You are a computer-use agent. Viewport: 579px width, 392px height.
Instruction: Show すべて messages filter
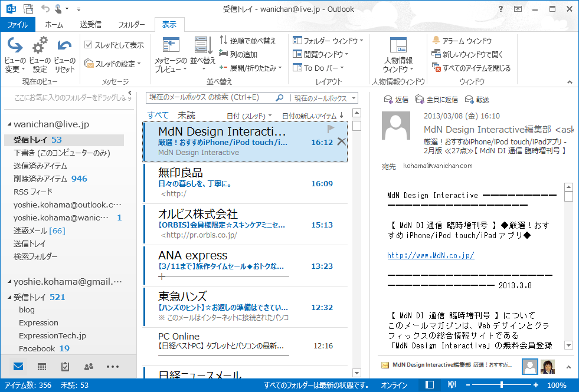tap(158, 115)
